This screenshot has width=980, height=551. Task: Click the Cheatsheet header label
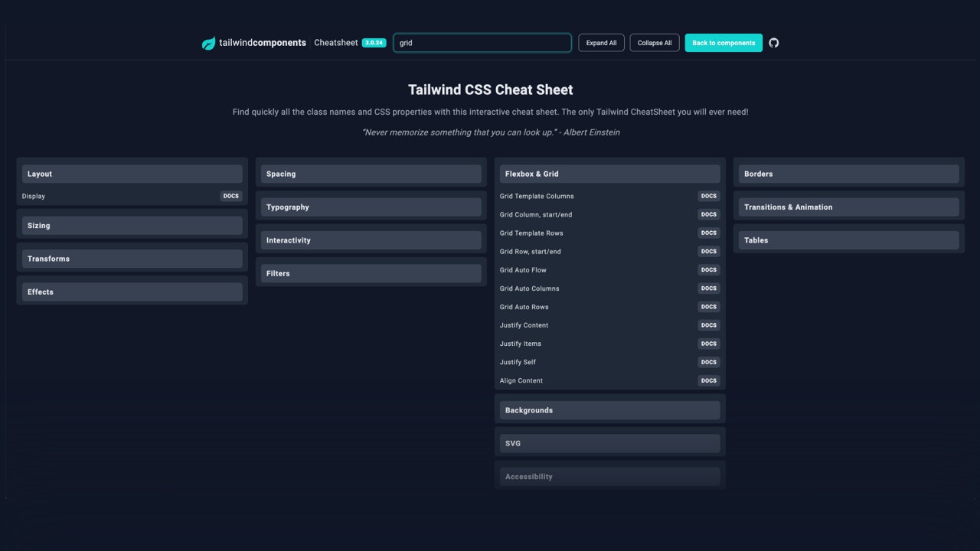(x=336, y=43)
